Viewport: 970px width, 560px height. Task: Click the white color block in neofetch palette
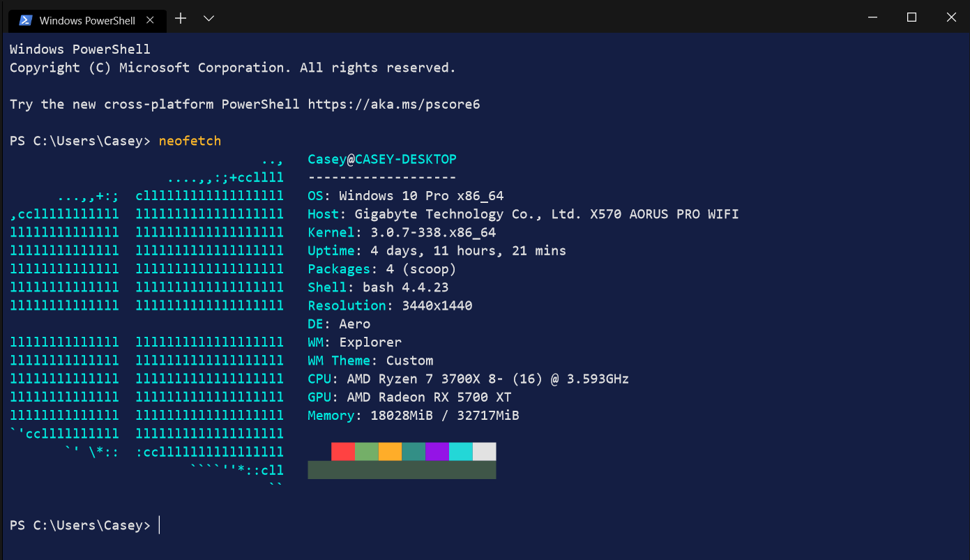(485, 451)
